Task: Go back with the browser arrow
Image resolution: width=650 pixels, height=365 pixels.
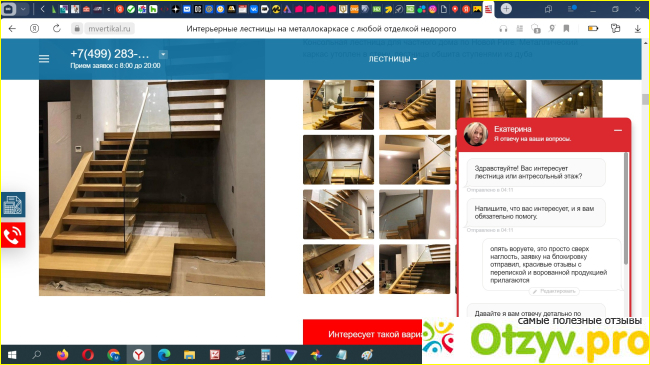Action: pos(12,29)
